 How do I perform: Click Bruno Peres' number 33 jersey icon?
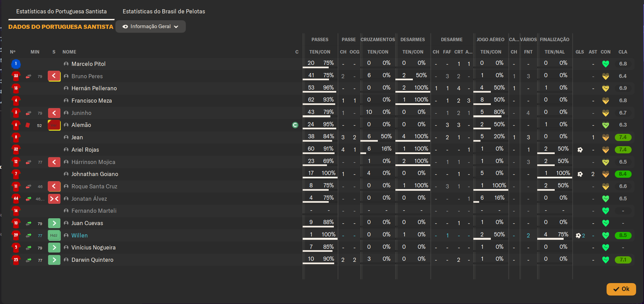point(16,76)
